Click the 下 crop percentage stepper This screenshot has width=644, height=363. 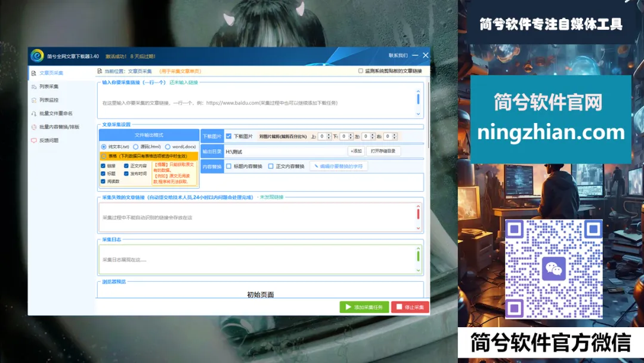(x=346, y=137)
